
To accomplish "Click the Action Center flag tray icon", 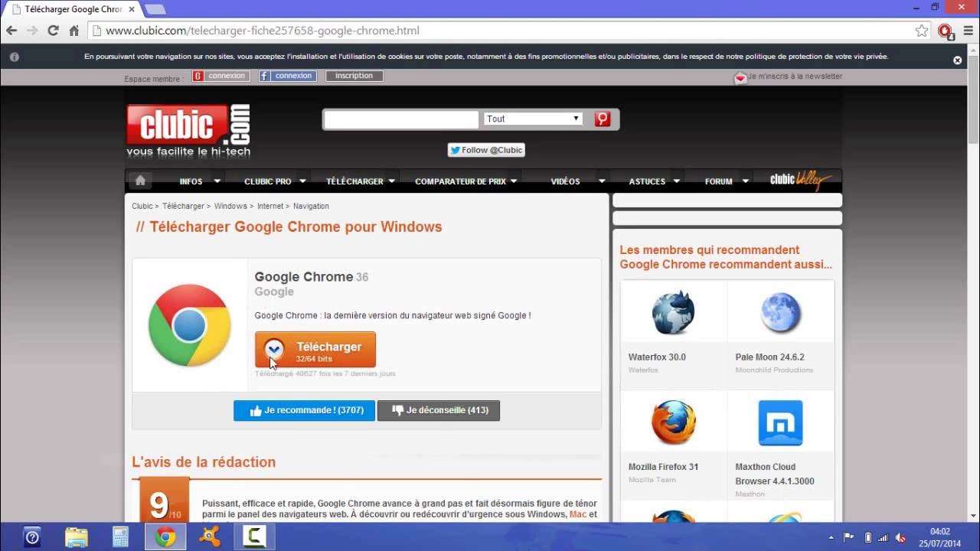I will pyautogui.click(x=848, y=537).
